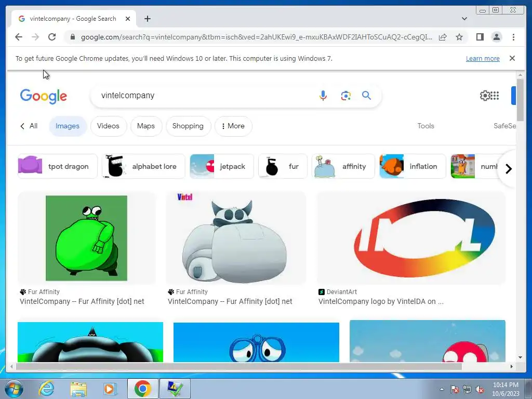Open the Learn more link
Screen dimensions: 532x399
tap(483, 58)
